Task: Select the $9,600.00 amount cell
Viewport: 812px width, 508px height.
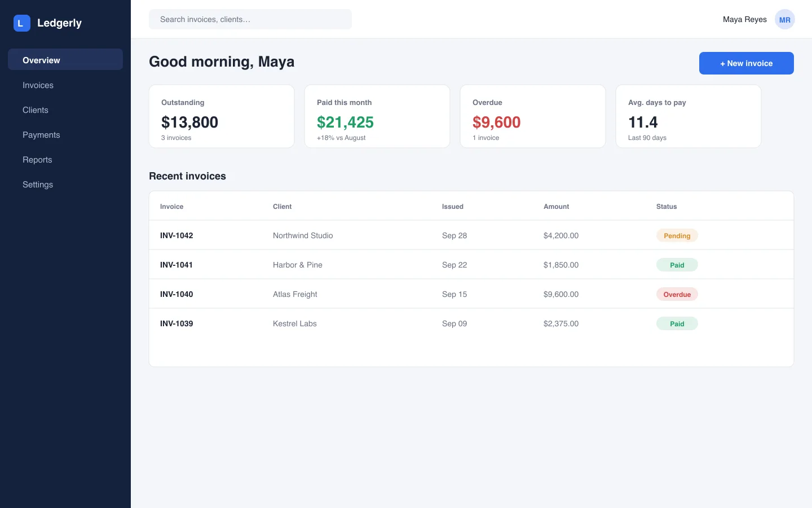Action: click(x=561, y=294)
